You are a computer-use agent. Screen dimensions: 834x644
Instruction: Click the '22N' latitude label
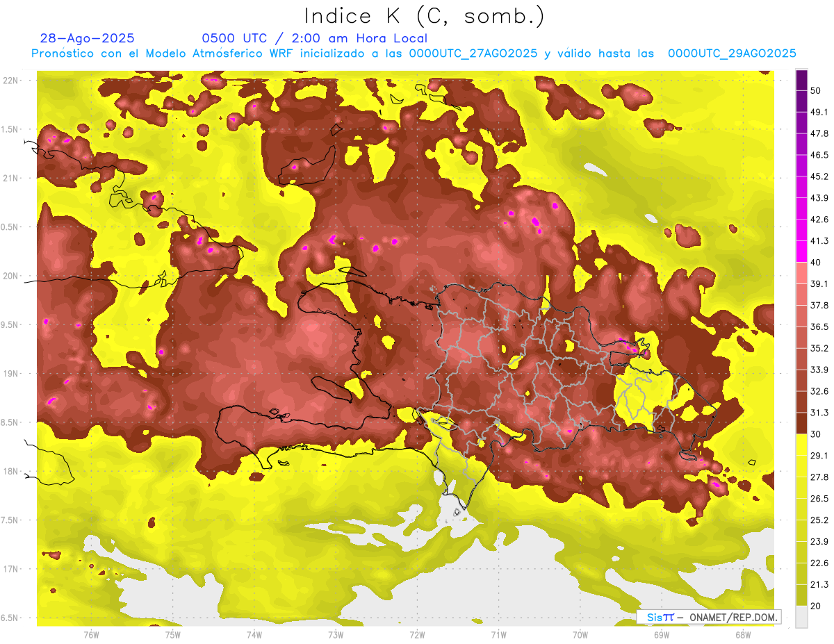click(x=11, y=81)
